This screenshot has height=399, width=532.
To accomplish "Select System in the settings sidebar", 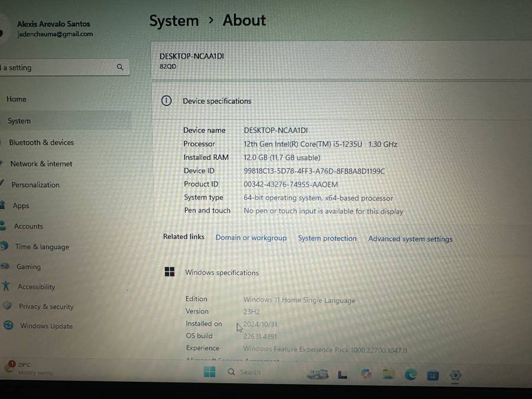I will tap(19, 121).
